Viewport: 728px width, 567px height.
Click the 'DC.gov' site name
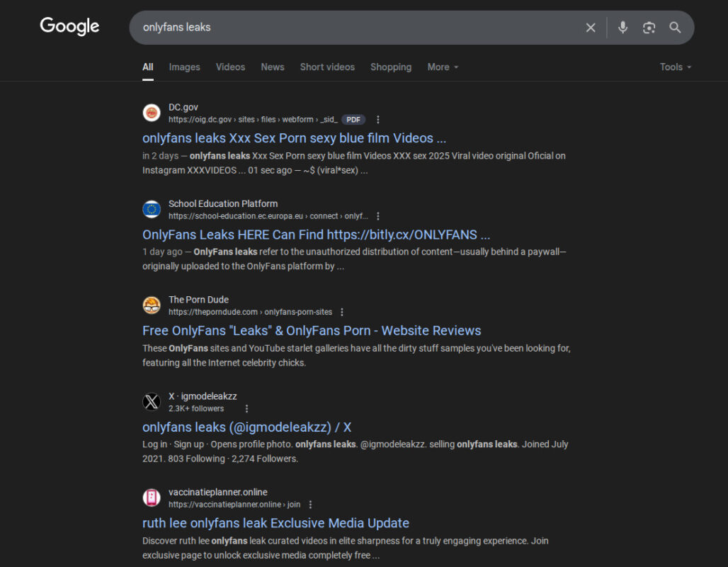click(183, 107)
